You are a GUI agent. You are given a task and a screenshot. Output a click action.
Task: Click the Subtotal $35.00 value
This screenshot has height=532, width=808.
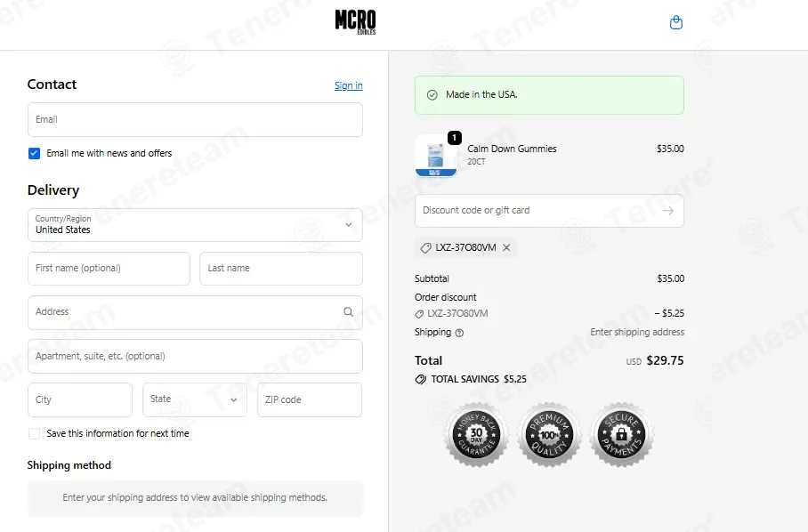[x=670, y=278]
